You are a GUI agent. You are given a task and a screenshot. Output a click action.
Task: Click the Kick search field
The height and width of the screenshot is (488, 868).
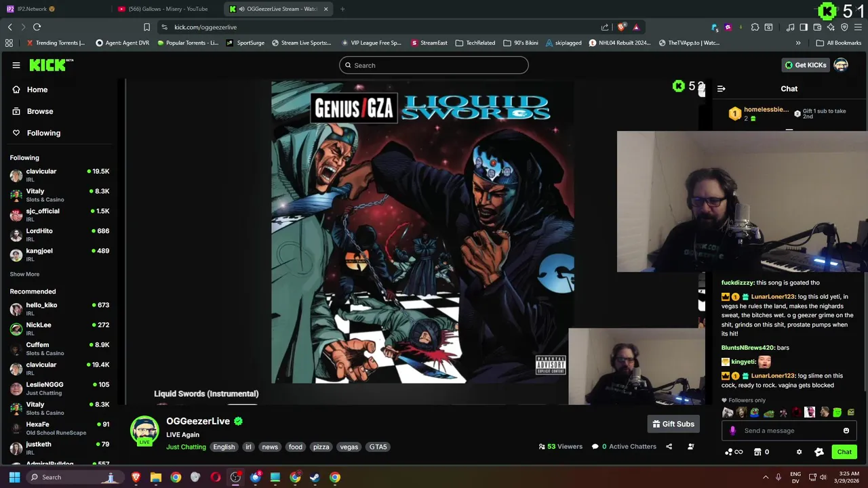click(x=434, y=65)
